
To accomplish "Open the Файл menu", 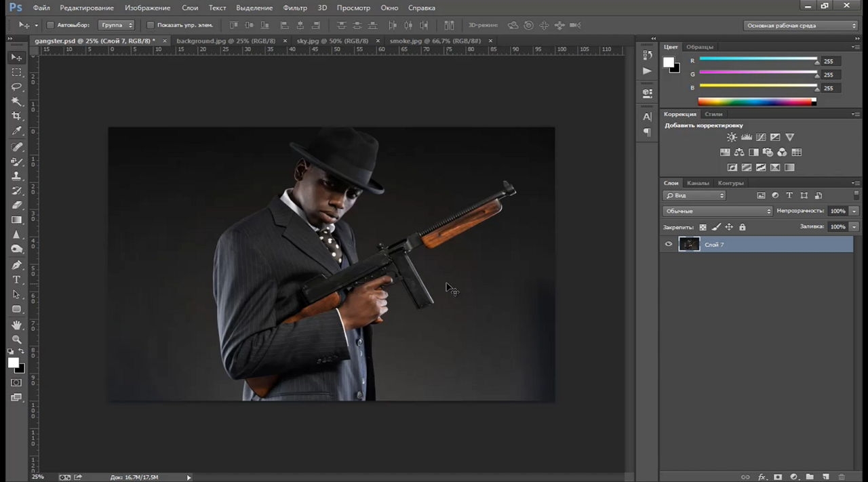I will click(41, 7).
